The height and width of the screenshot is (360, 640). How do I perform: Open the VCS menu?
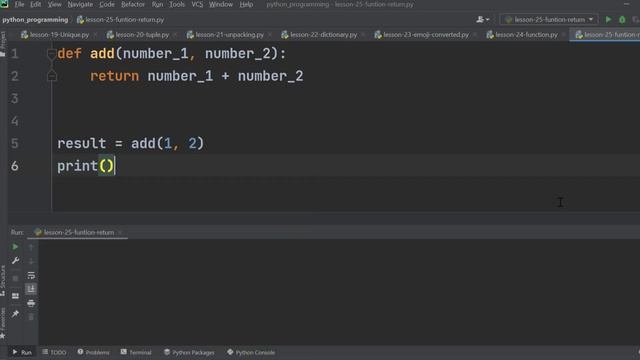[197, 4]
